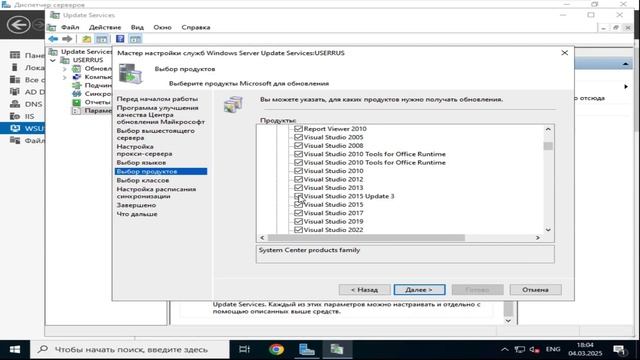Uncheck Report Viewer 2010

pos(298,129)
